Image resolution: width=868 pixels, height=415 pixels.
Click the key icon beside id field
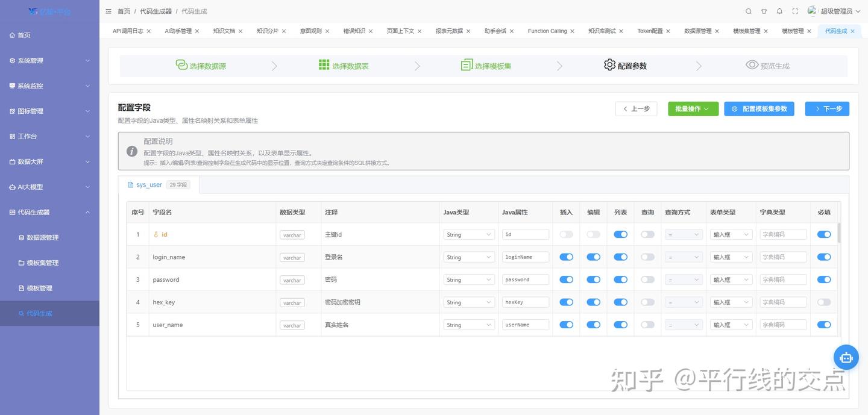[156, 235]
